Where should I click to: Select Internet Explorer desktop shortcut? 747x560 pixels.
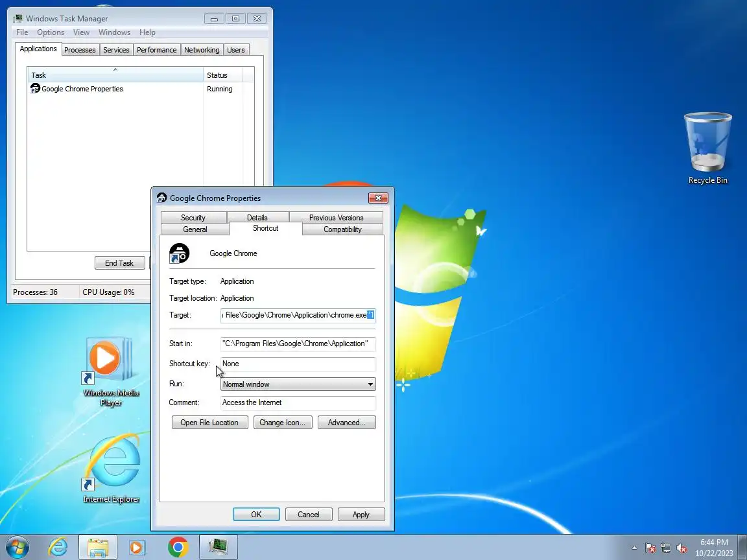(x=111, y=469)
